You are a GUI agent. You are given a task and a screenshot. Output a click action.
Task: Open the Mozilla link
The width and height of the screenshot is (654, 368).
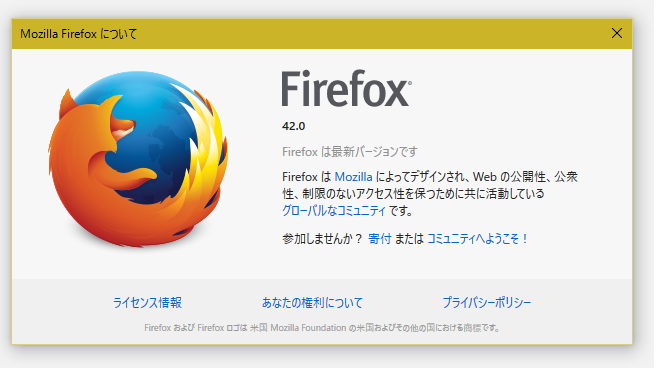(x=353, y=177)
